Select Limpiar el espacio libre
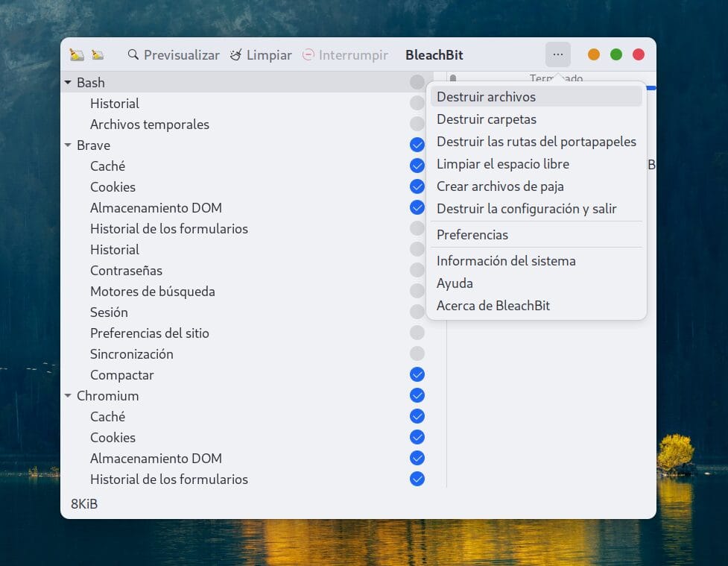The image size is (728, 566). 536,163
